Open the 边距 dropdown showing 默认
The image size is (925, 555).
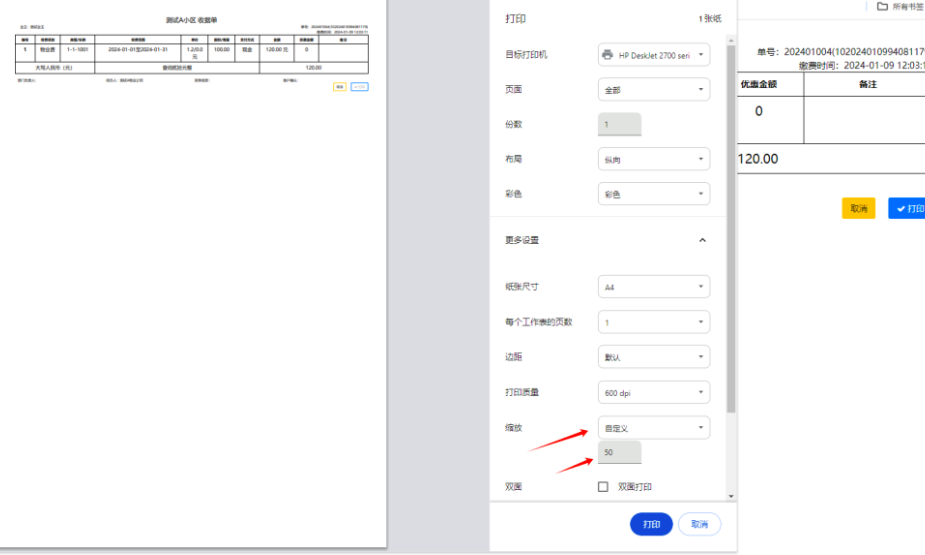[654, 357]
